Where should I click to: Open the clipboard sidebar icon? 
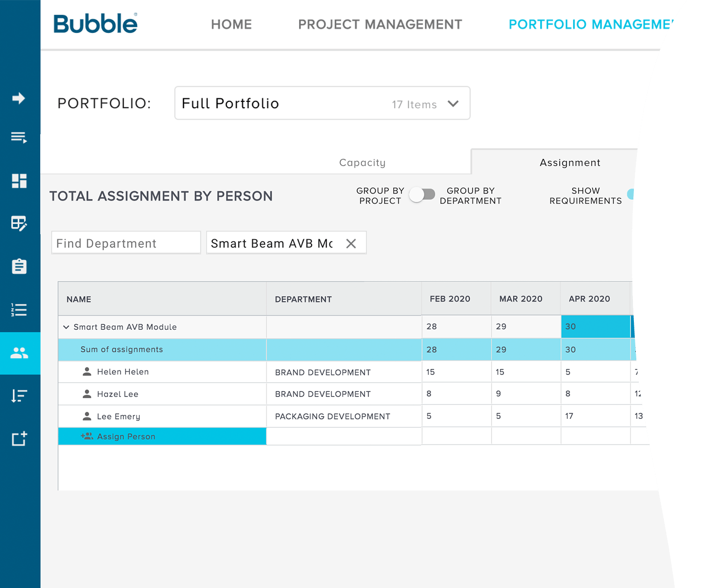coord(19,266)
